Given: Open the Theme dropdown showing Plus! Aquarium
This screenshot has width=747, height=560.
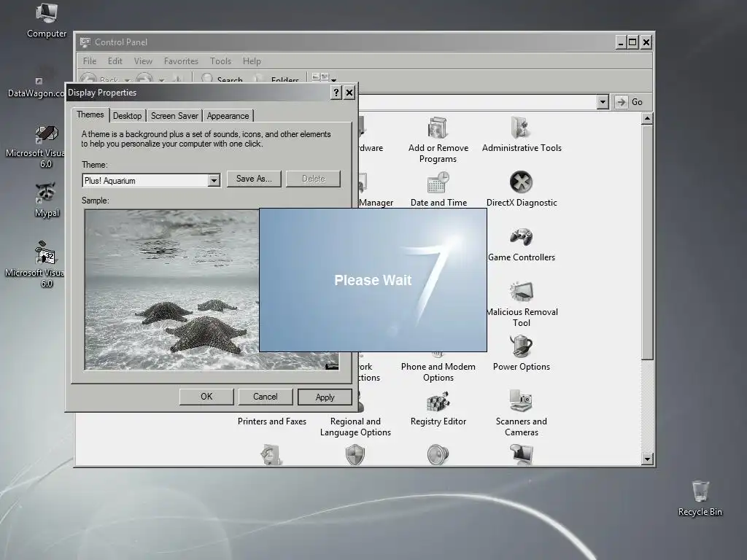Looking at the screenshot, I should (151, 181).
